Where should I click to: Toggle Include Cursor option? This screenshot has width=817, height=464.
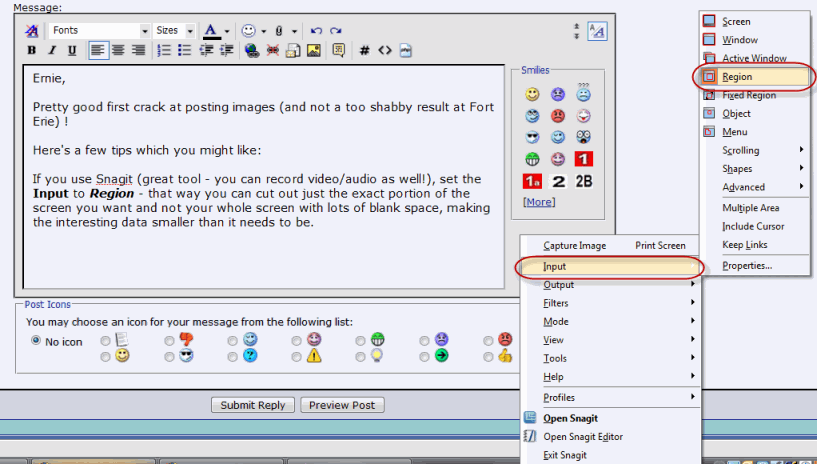pyautogui.click(x=754, y=227)
